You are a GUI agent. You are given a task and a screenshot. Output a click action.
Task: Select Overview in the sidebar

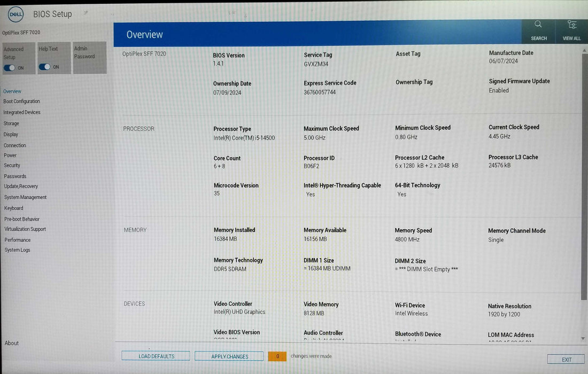(x=12, y=91)
